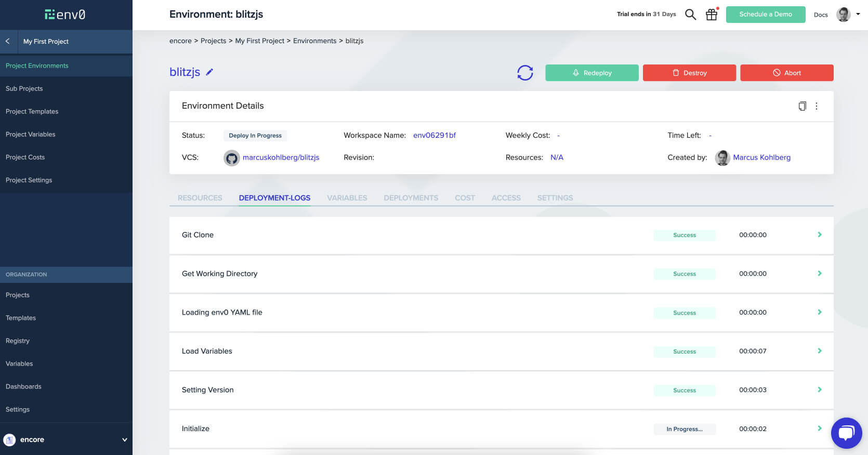
Task: Click Load Variables duration 00:00:07
Action: coord(753,351)
